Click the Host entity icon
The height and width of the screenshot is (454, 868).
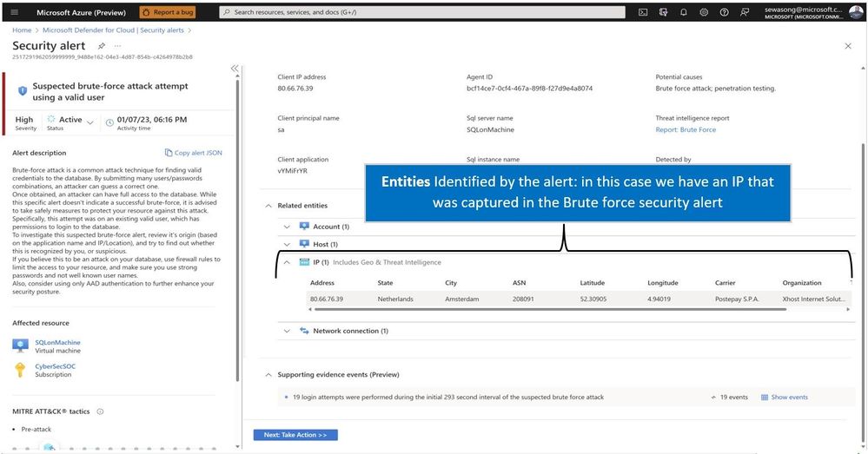pyautogui.click(x=304, y=244)
